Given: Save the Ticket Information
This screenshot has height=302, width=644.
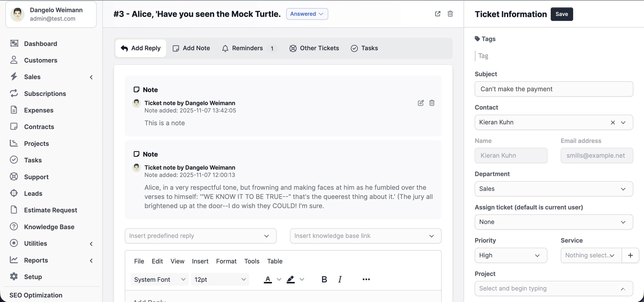Looking at the screenshot, I should 562,14.
